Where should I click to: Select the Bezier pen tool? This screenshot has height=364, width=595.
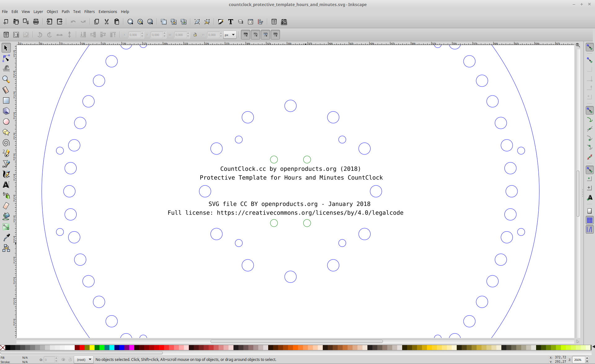6,164
